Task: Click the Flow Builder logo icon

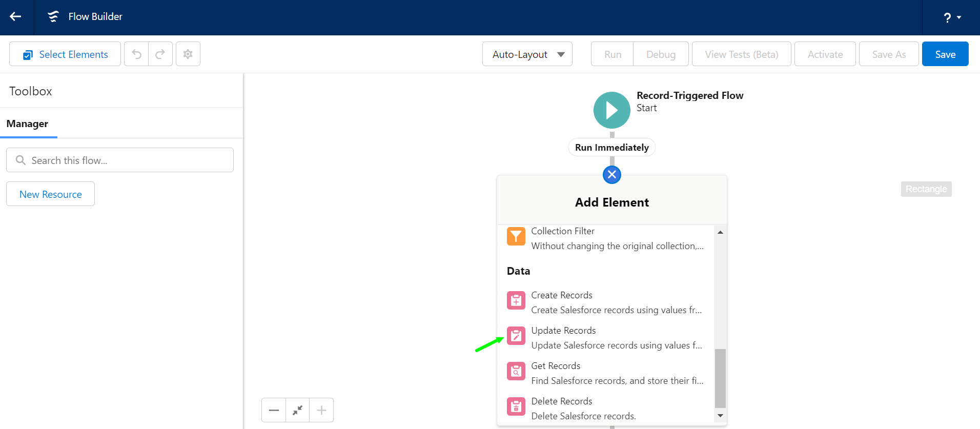Action: (53, 16)
